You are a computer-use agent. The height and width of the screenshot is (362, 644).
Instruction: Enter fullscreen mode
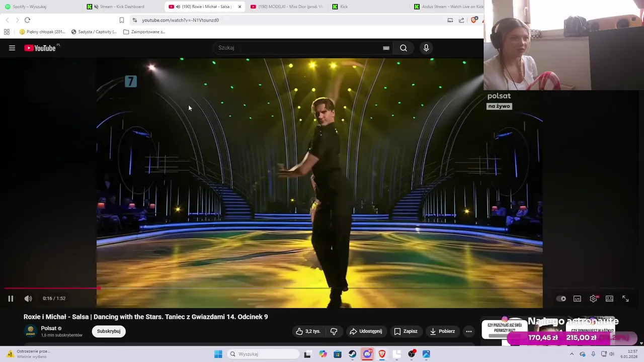(x=625, y=299)
